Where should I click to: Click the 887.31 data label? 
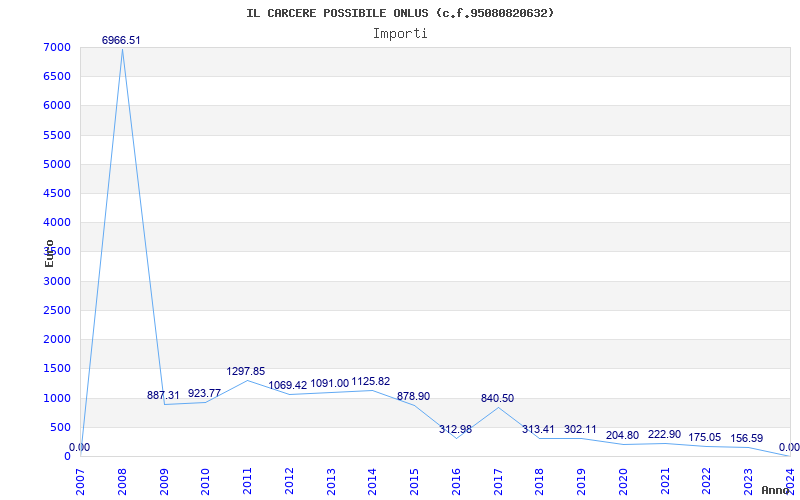[163, 395]
